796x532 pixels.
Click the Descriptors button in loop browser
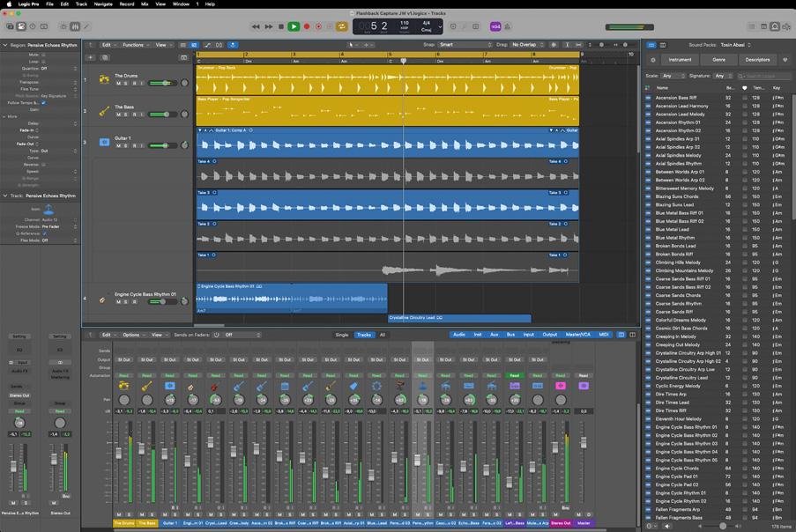757,60
